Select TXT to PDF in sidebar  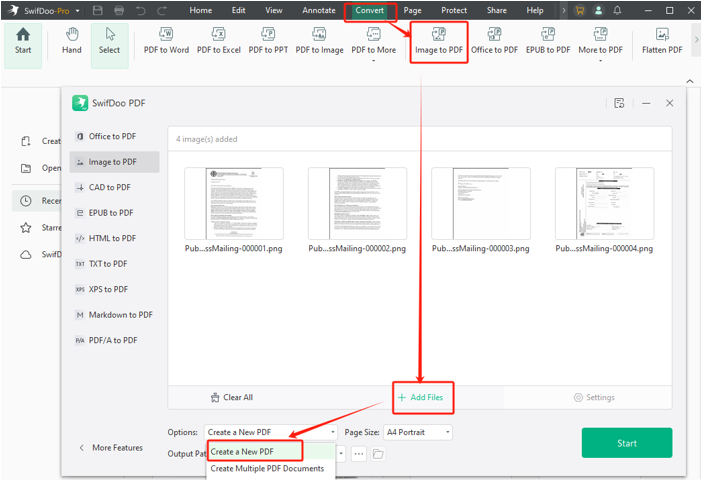point(114,264)
